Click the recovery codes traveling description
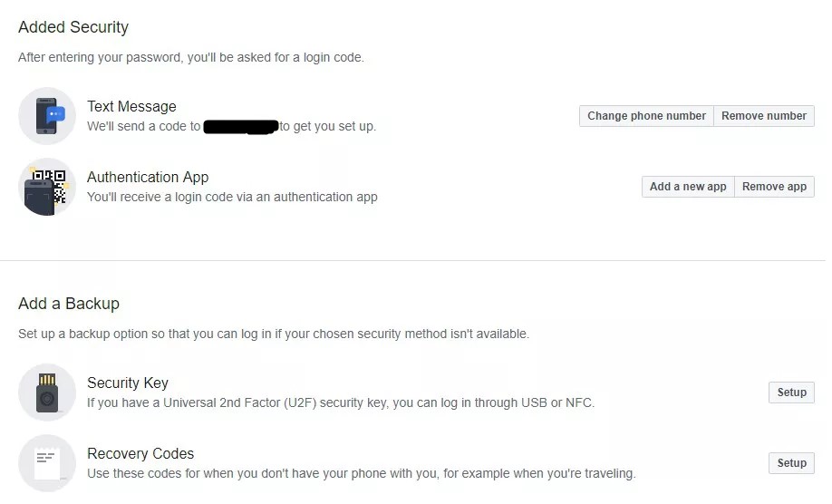The width and height of the screenshot is (832, 504). 362,474
